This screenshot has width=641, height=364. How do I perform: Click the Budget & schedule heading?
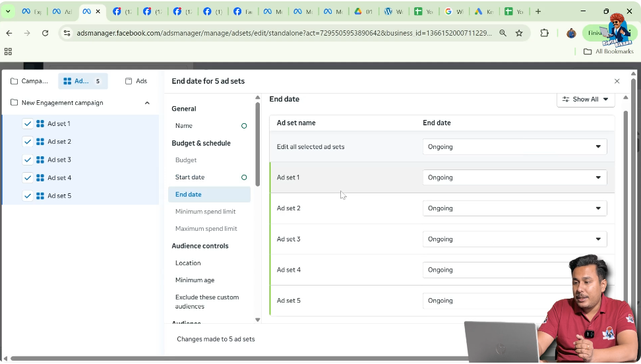pos(201,143)
